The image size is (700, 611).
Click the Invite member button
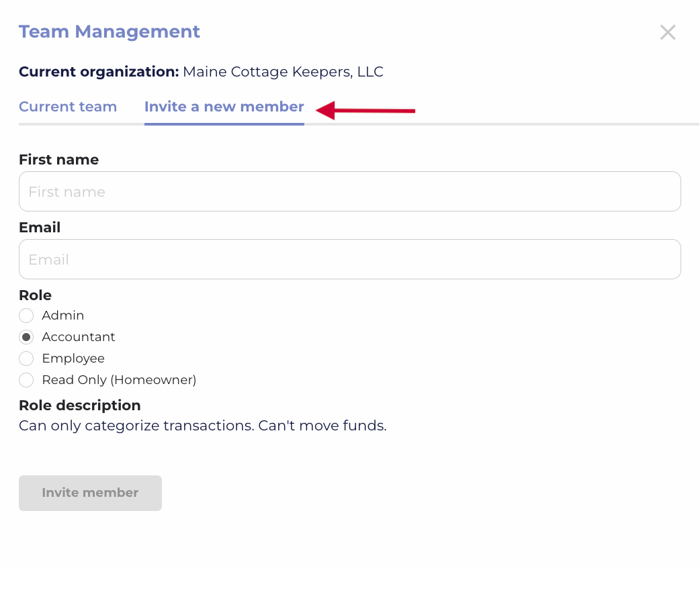[90, 493]
